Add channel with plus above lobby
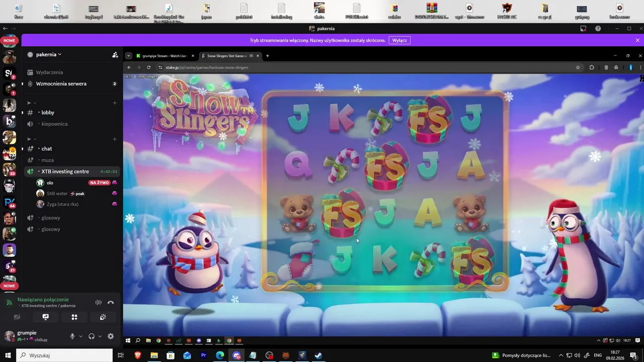644x362 pixels. tap(115, 103)
